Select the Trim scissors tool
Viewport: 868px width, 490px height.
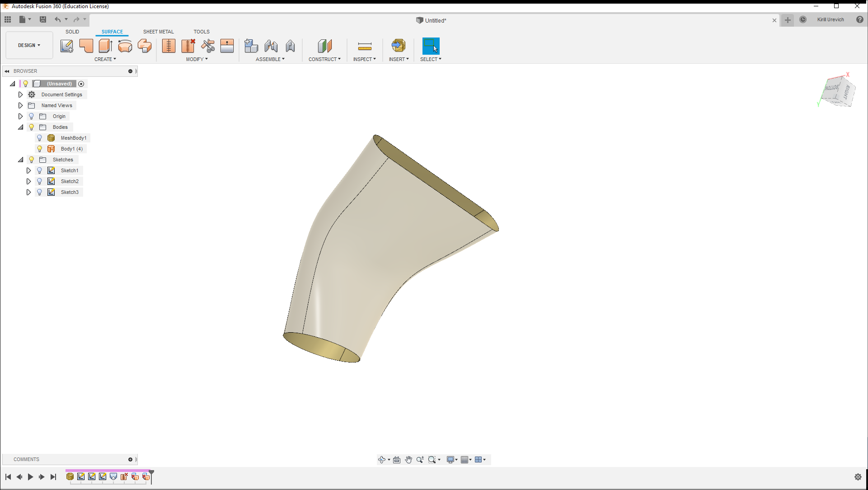click(208, 46)
